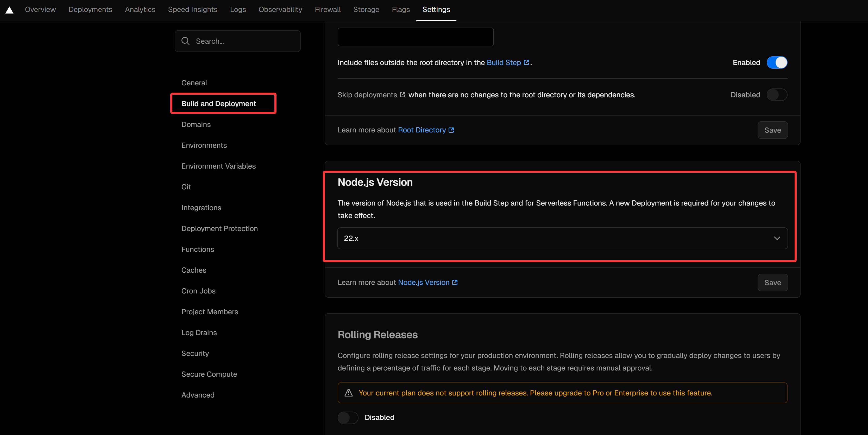The width and height of the screenshot is (868, 435).
Task: Click the warning triangle icon in the upgrade notice
Action: (348, 393)
